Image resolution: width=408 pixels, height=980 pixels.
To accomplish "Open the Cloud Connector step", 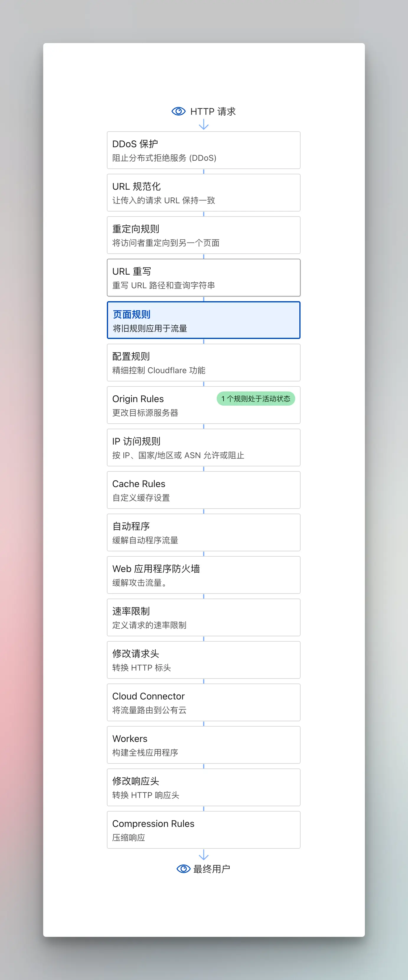I will [204, 703].
